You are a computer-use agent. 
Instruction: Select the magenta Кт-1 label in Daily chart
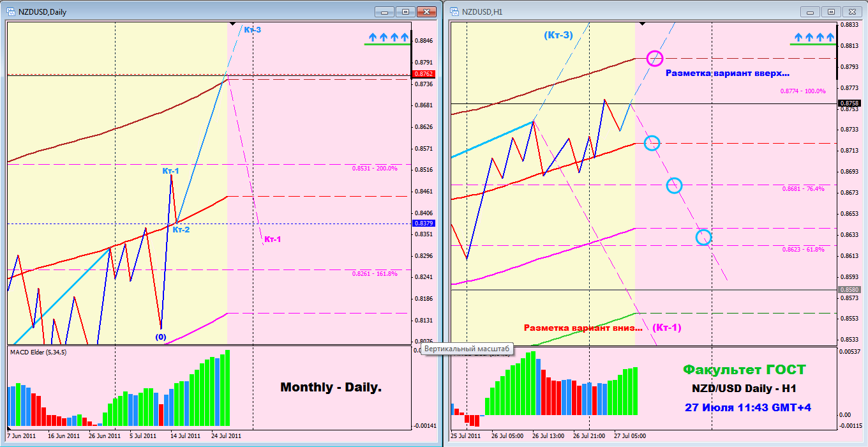click(273, 239)
